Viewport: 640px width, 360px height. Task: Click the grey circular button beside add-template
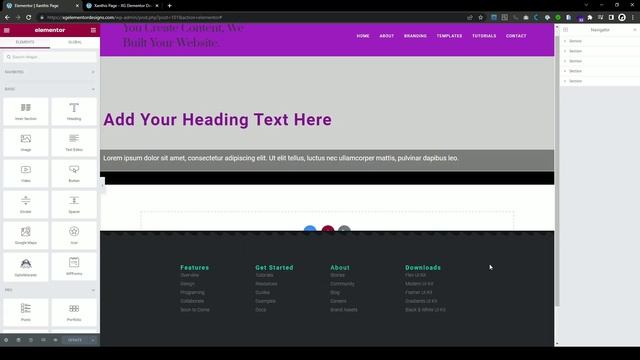click(x=344, y=229)
